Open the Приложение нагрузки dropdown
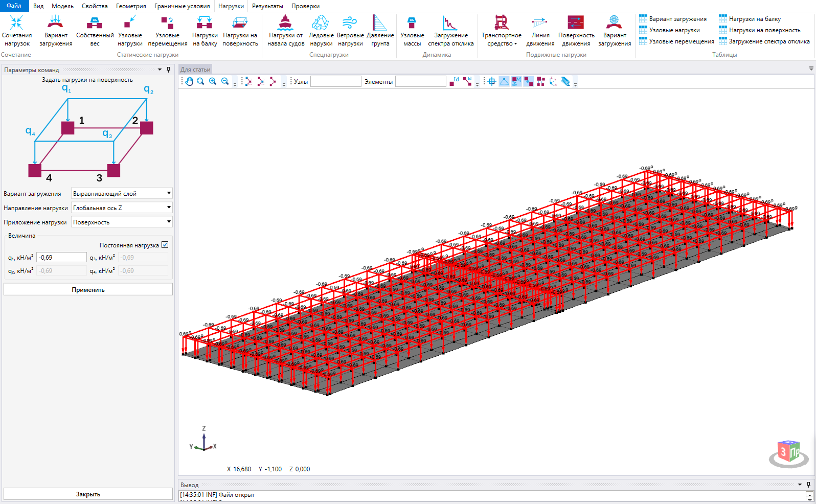 (x=122, y=222)
